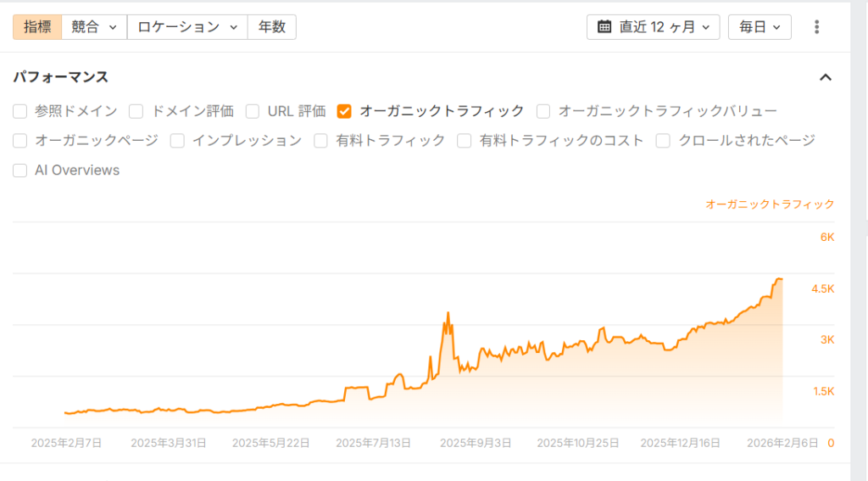The image size is (868, 481).
Task: Open the 直近 12 ヶ月 date range dropdown
Action: click(x=653, y=27)
